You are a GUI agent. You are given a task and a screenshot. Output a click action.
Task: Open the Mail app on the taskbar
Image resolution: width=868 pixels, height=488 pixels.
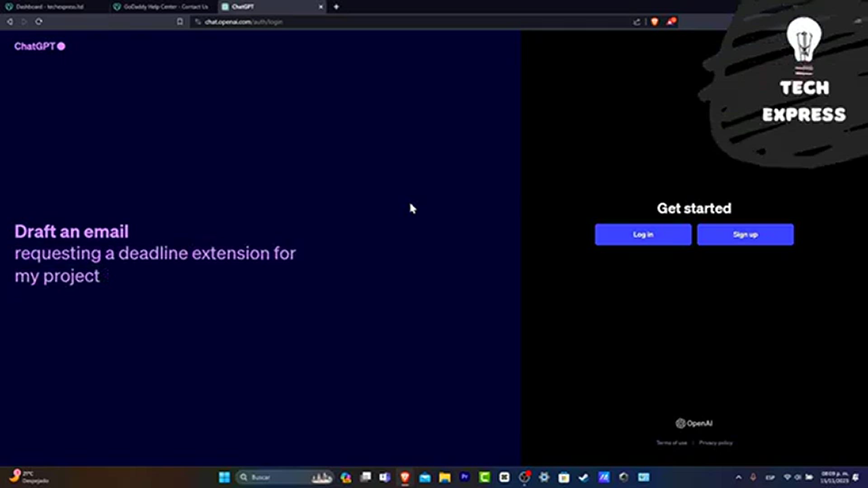(x=425, y=477)
